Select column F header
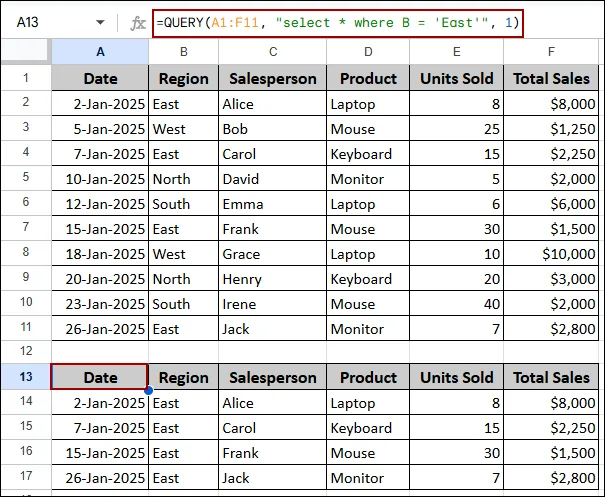Viewport: 605px width, 497px height. [x=551, y=52]
